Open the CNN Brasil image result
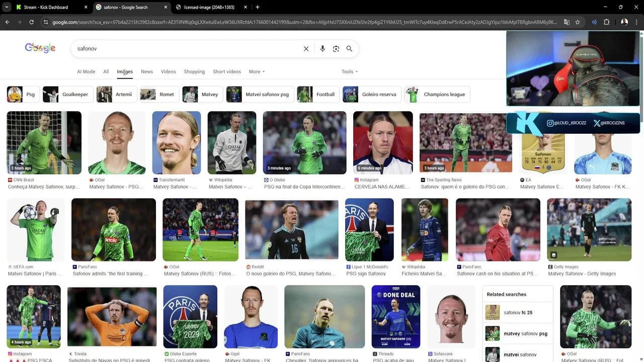Image resolution: width=644 pixels, height=362 pixels. click(44, 143)
